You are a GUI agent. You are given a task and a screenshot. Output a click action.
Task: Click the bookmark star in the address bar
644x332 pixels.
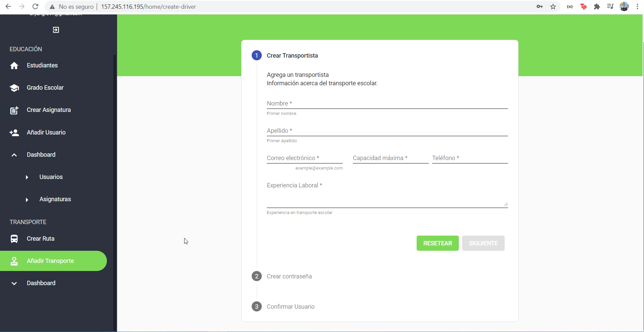click(x=553, y=6)
